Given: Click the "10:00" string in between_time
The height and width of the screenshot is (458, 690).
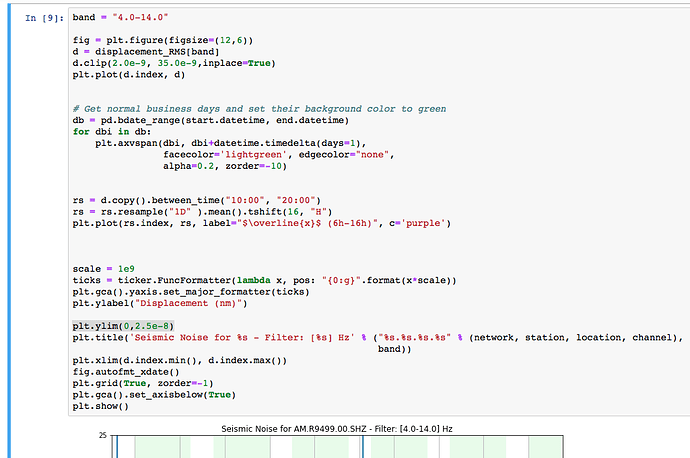Looking at the screenshot, I should (x=245, y=200).
